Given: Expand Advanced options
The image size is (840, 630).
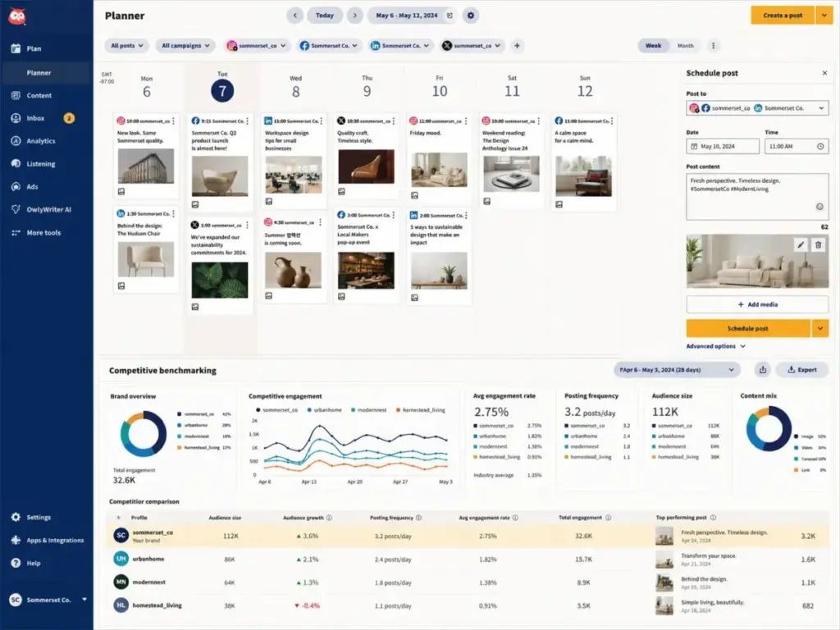Looking at the screenshot, I should tap(715, 347).
